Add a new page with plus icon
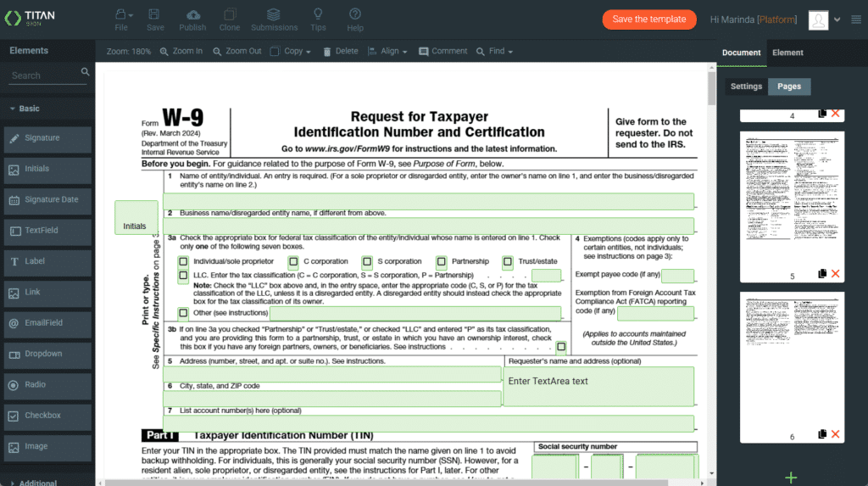Image resolution: width=868 pixels, height=486 pixels. pyautogui.click(x=791, y=478)
